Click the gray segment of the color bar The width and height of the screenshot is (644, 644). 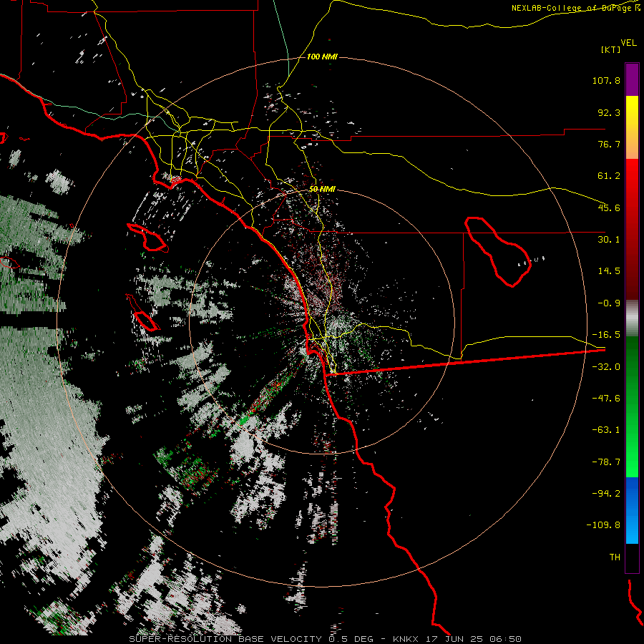(x=632, y=318)
